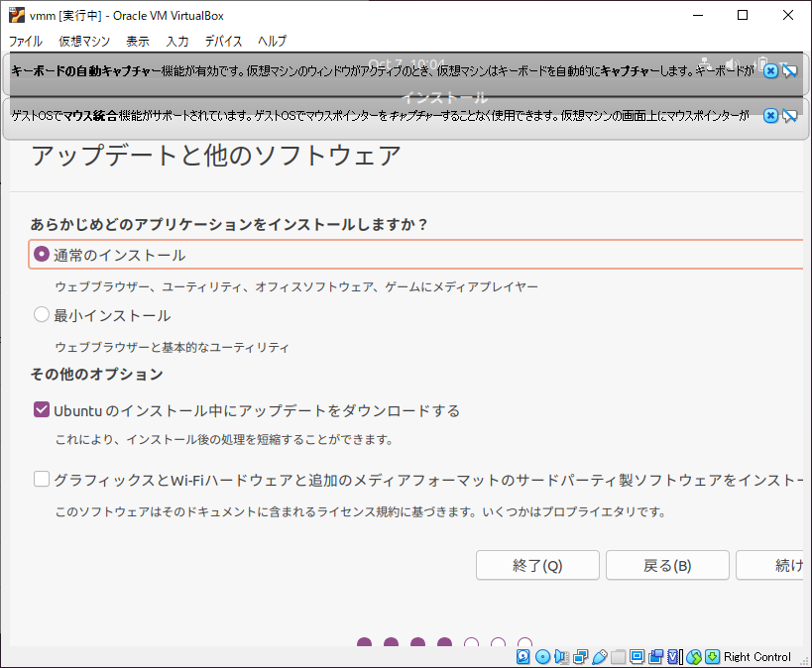The height and width of the screenshot is (668, 812).
Task: Click the 戻る(B) button
Action: [x=667, y=565]
